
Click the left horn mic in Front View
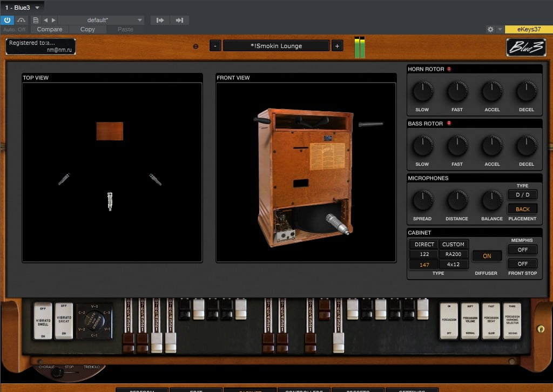262,120
